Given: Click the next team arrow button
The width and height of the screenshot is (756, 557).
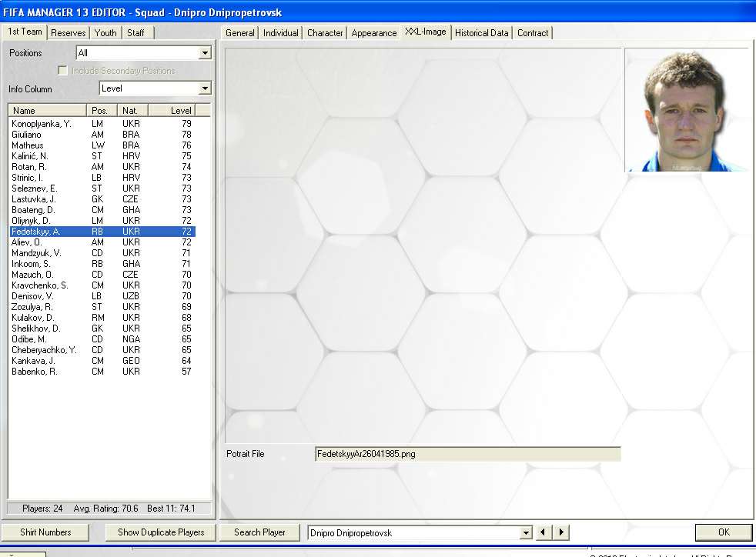Looking at the screenshot, I should (x=562, y=532).
